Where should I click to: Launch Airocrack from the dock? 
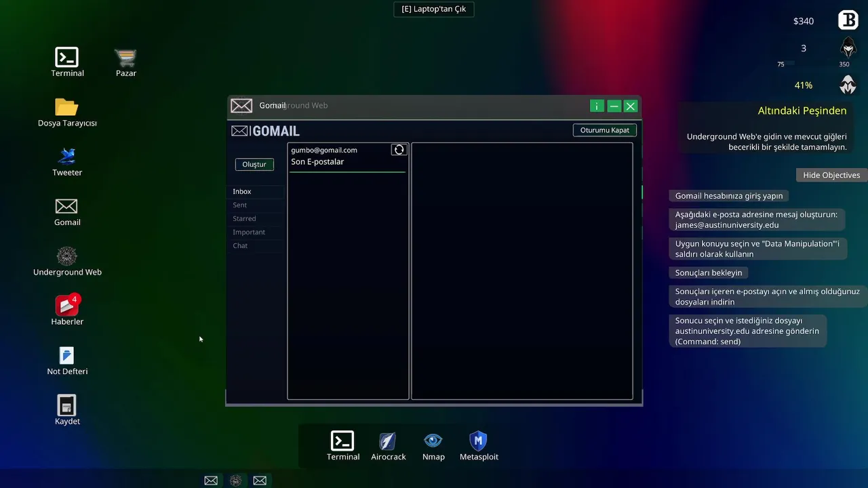click(388, 441)
